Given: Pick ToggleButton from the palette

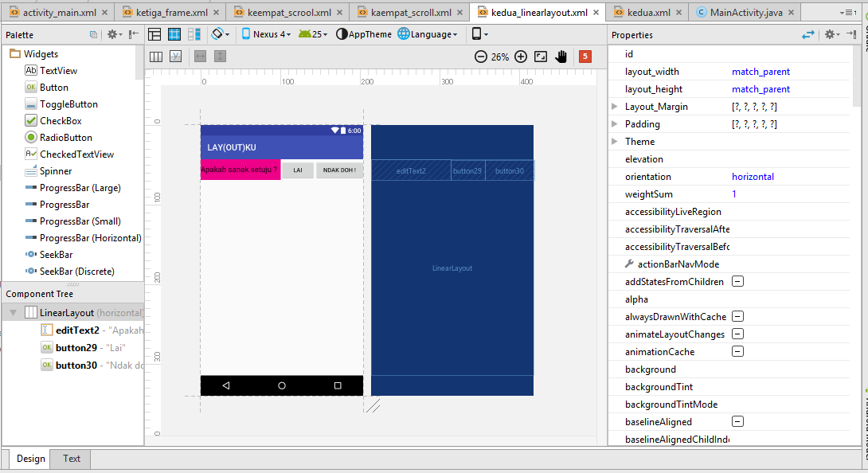Looking at the screenshot, I should 61,104.
